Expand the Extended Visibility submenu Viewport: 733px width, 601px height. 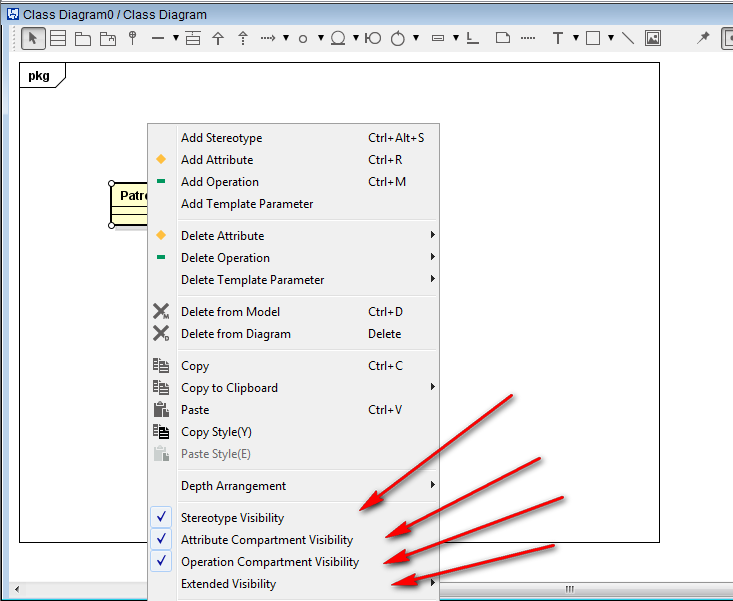(228, 584)
